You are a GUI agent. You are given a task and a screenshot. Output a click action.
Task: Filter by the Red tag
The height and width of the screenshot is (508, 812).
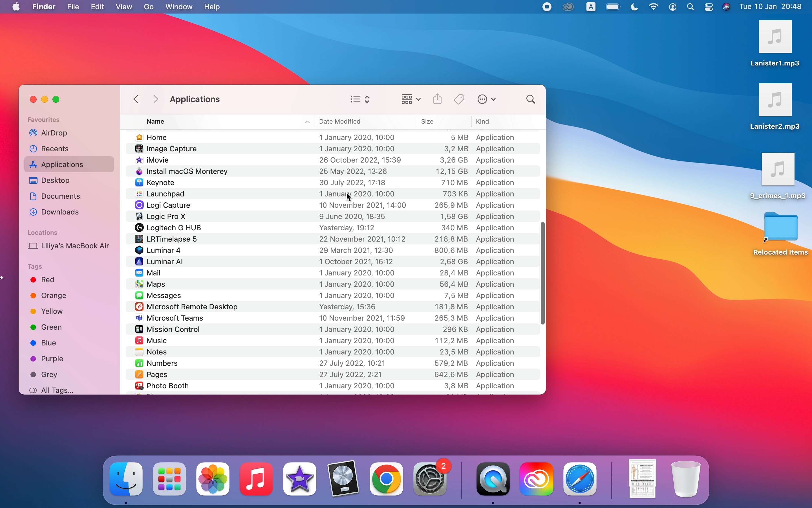click(x=69, y=280)
